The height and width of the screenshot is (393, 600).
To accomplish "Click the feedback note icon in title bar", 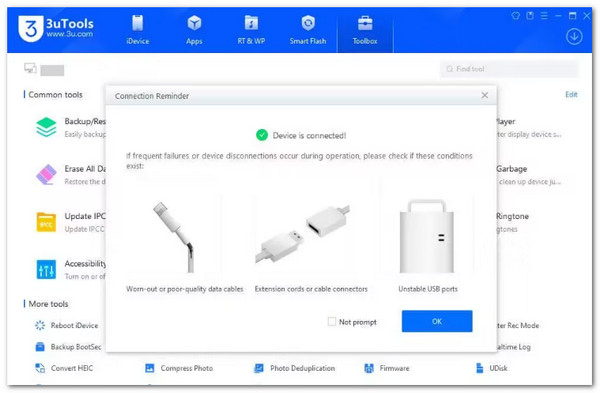I will [530, 16].
